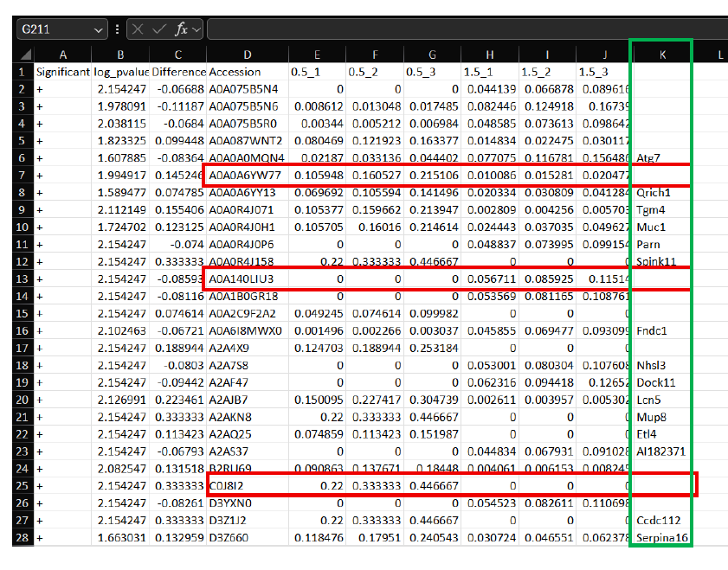Select cell containing gene name Atg7
Screen dimensions: 728x570
[662, 158]
